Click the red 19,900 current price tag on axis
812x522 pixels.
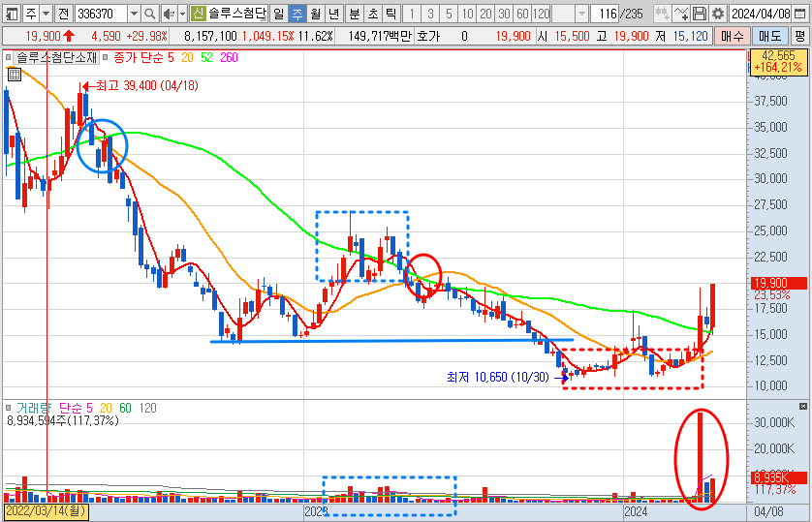click(779, 283)
